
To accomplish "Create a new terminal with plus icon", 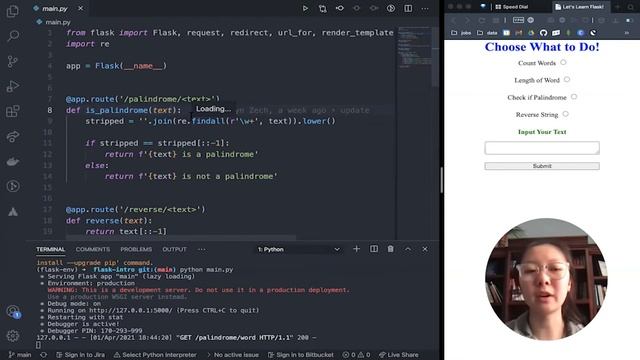I will pyautogui.click(x=356, y=249).
